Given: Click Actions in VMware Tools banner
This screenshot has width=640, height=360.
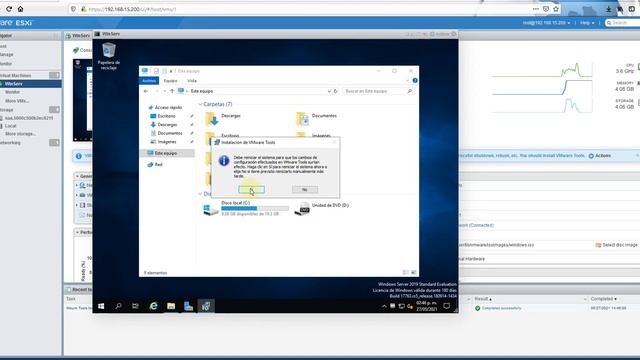Looking at the screenshot, I should 600,156.
